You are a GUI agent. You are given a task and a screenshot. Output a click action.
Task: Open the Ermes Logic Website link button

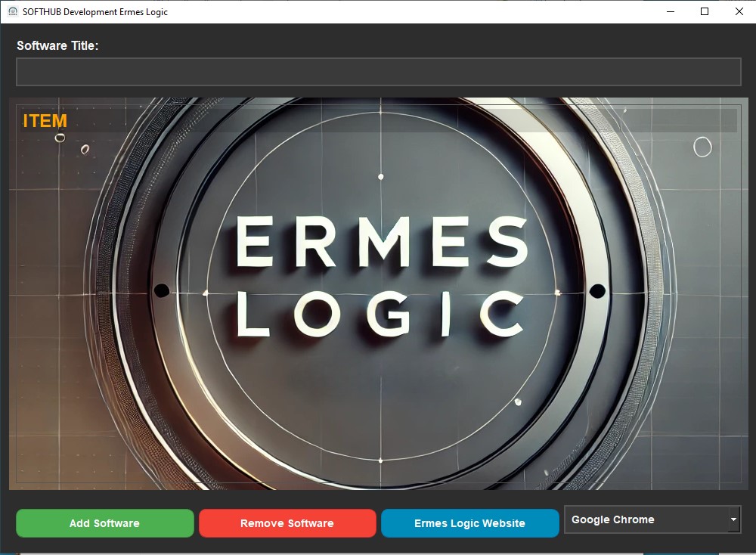(469, 523)
